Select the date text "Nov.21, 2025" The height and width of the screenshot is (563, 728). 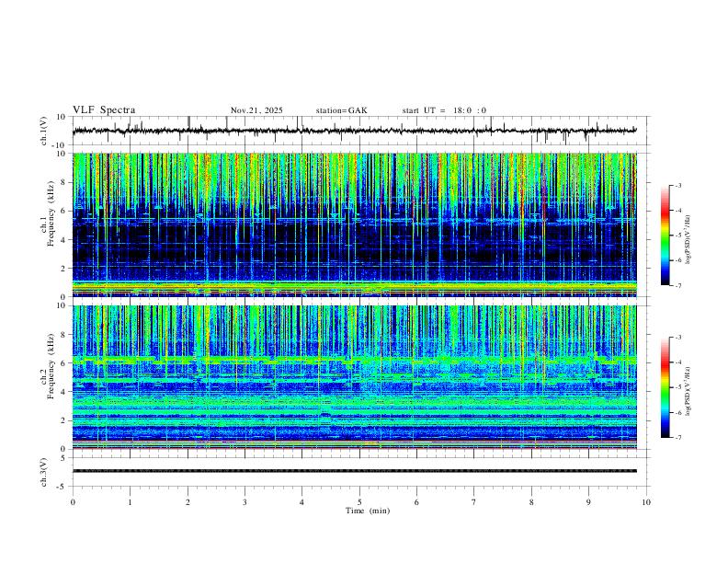pos(256,110)
